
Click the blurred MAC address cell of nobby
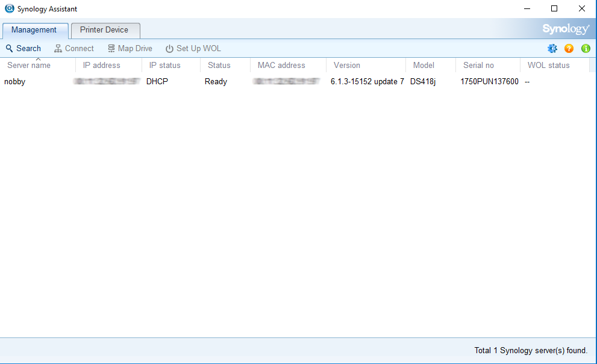286,81
